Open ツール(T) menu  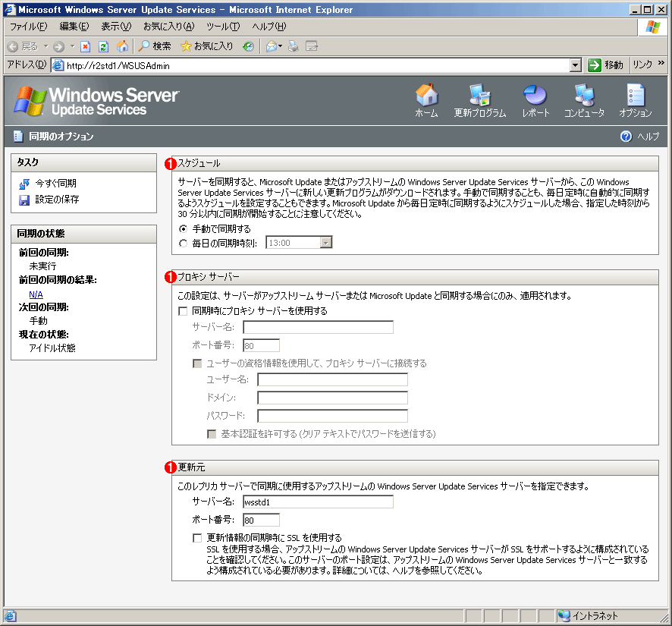pyautogui.click(x=223, y=27)
